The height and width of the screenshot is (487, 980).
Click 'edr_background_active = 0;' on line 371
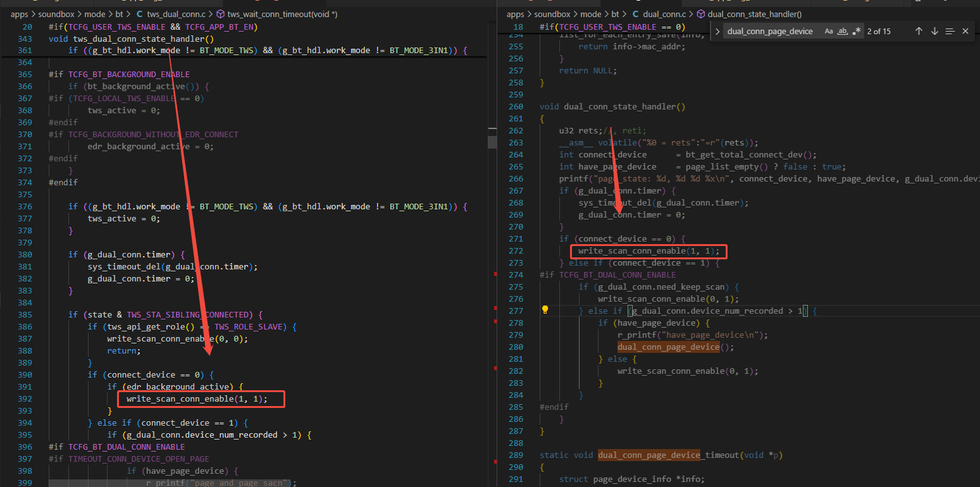click(151, 146)
